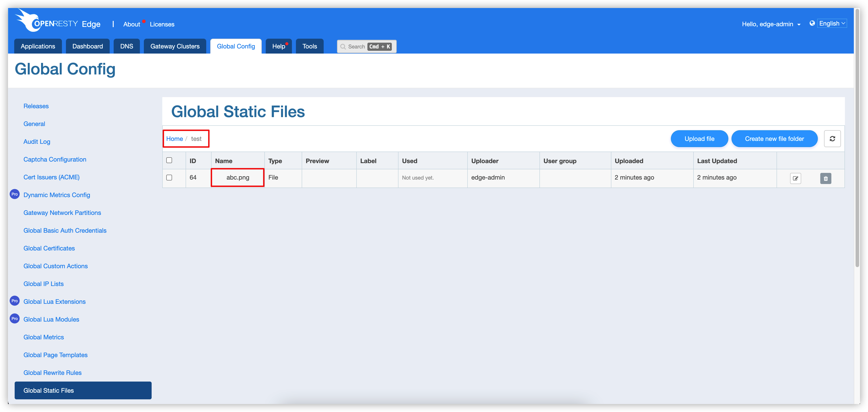Image resolution: width=868 pixels, height=412 pixels.
Task: Open Audit Log in the sidebar
Action: coord(37,142)
